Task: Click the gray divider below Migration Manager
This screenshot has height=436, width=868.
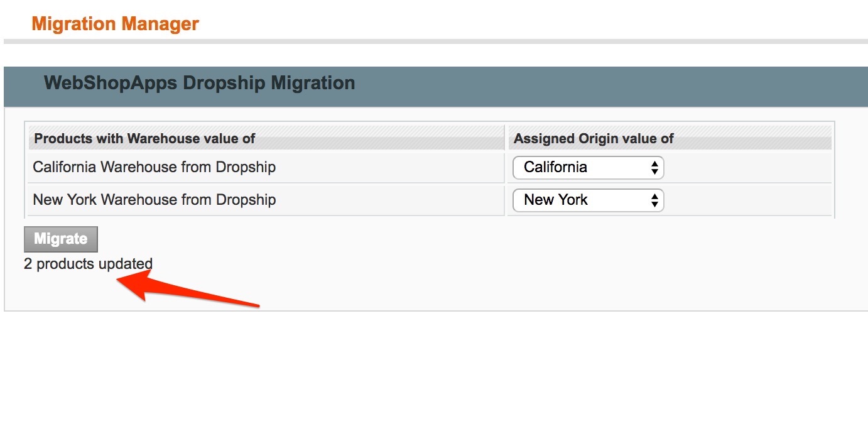Action: (433, 42)
